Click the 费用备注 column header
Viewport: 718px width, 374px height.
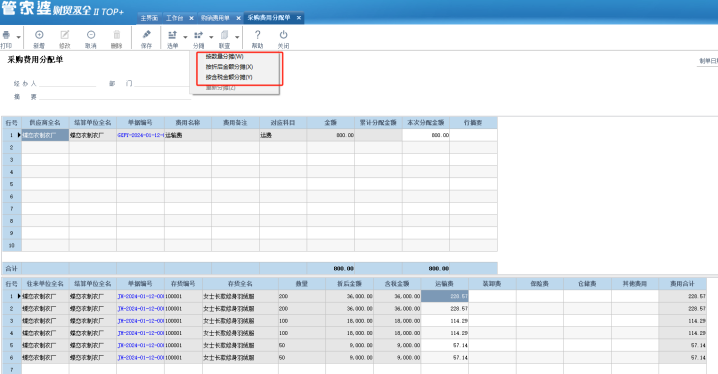pyautogui.click(x=235, y=123)
